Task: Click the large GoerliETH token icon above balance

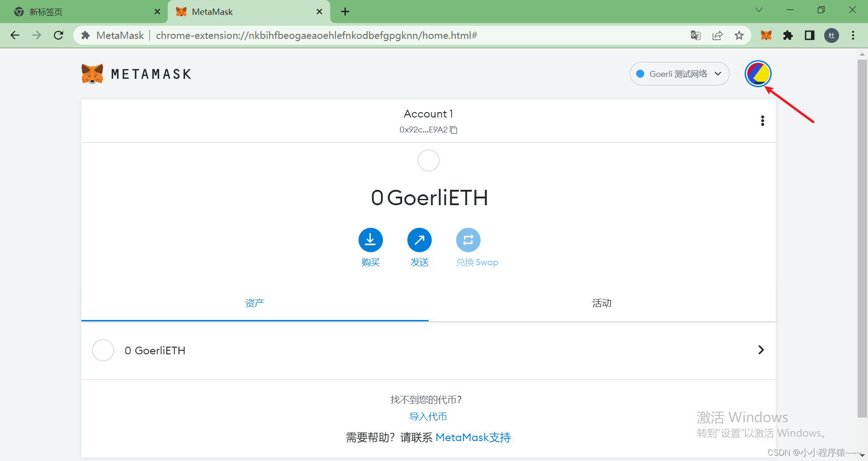Action: tap(428, 160)
